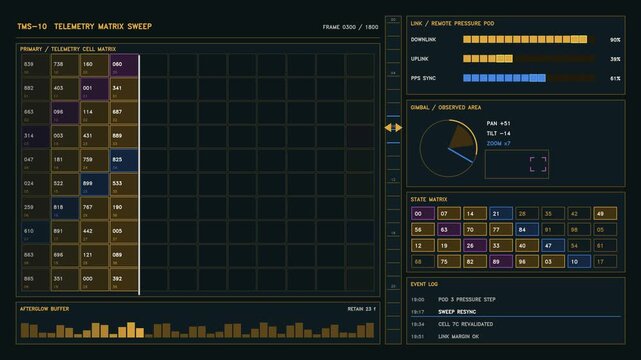Select telemetry cell 759

pyautogui.click(x=94, y=161)
